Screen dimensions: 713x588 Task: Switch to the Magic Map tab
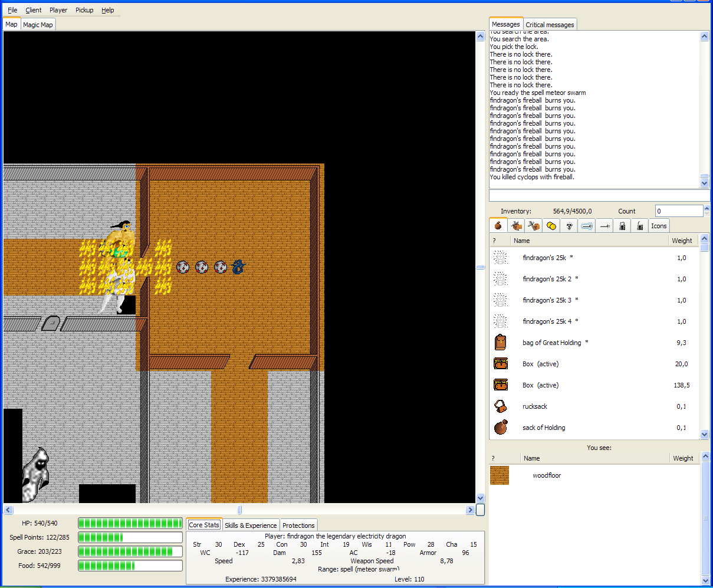pyautogui.click(x=38, y=25)
